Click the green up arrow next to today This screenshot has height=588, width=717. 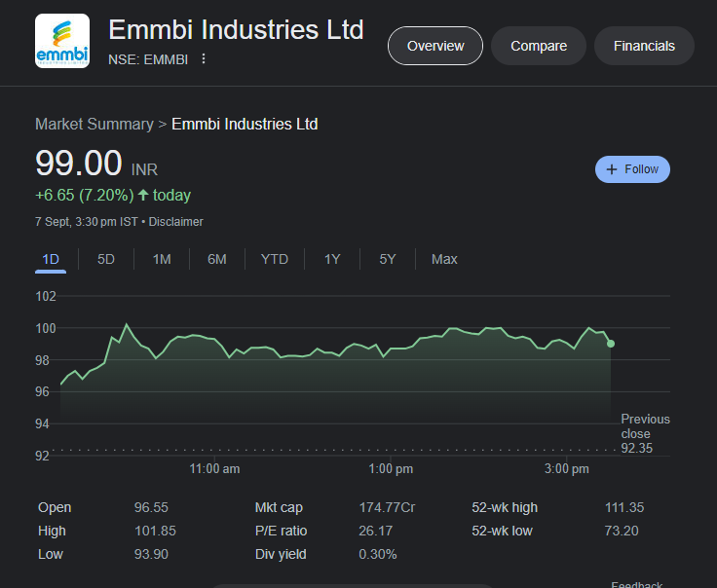143,195
